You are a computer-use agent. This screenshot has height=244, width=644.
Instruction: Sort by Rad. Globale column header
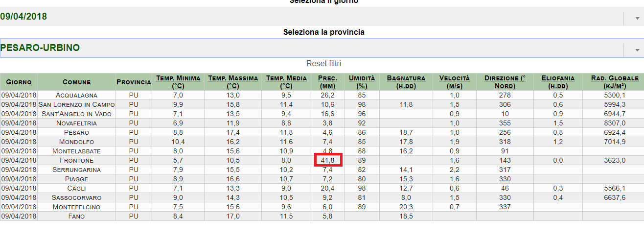(615, 82)
